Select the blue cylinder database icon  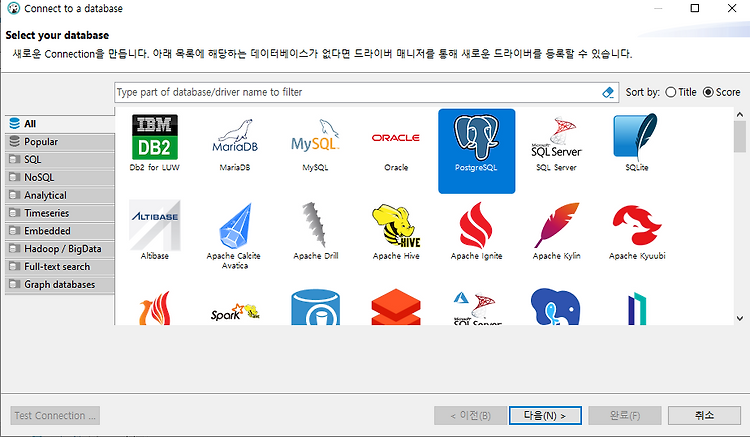click(315, 307)
